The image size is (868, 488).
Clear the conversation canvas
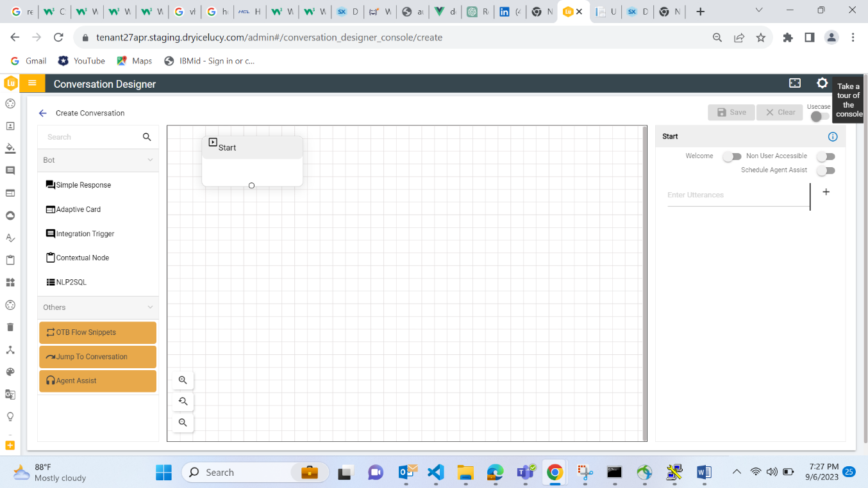[779, 112]
